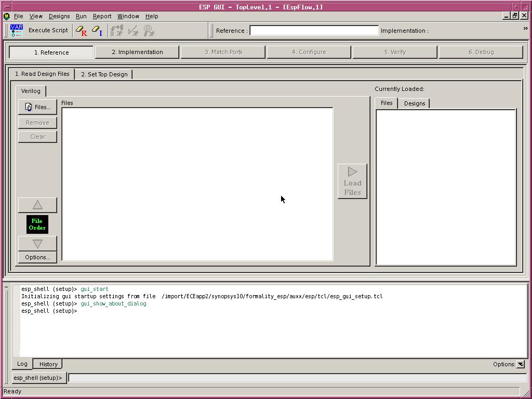The width and height of the screenshot is (532, 399).
Task: Switch to 1. Read Design Files tab
Action: pyautogui.click(x=42, y=74)
